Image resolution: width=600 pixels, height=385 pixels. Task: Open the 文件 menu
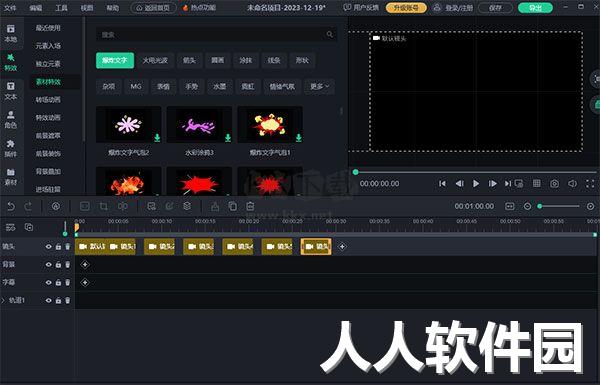(10, 8)
